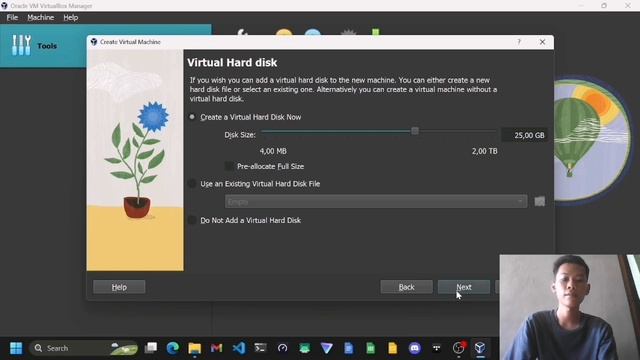The image size is (640, 360).
Task: Click the 2,00 TB maximum size label
Action: tap(484, 151)
